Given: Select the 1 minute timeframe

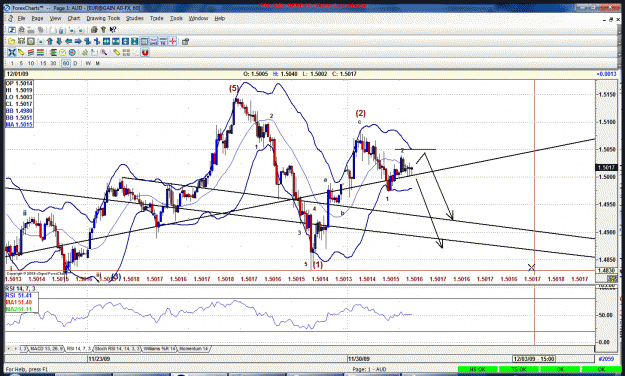Looking at the screenshot, I should pyautogui.click(x=12, y=63).
